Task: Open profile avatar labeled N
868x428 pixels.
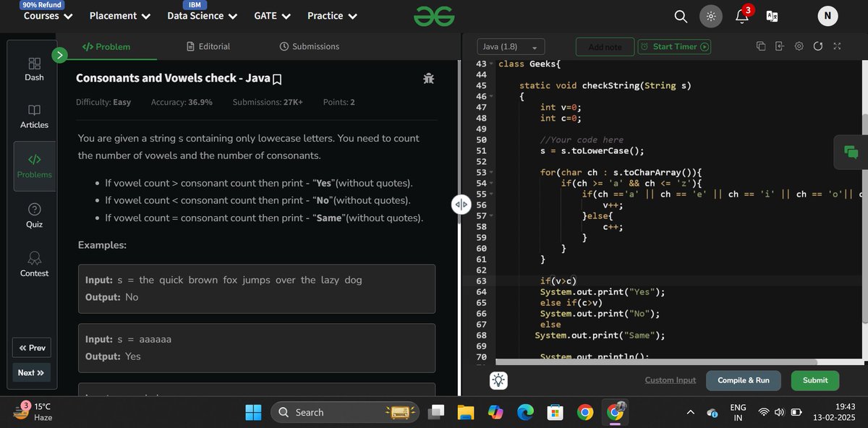Action: [x=828, y=16]
